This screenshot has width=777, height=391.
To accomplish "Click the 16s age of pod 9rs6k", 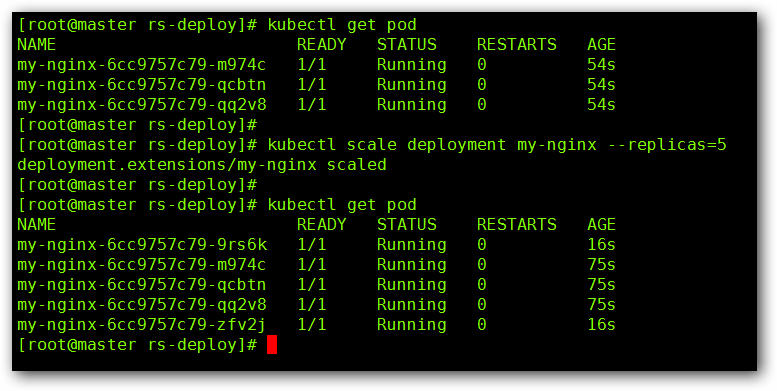I will (x=602, y=245).
